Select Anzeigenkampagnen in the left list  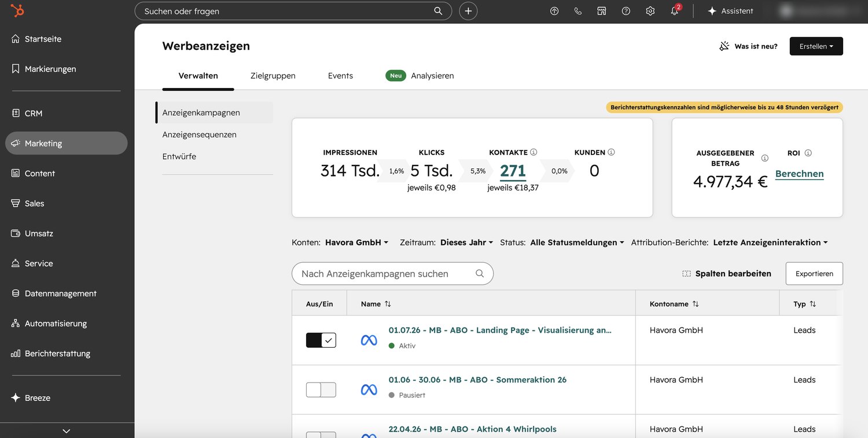(215, 112)
